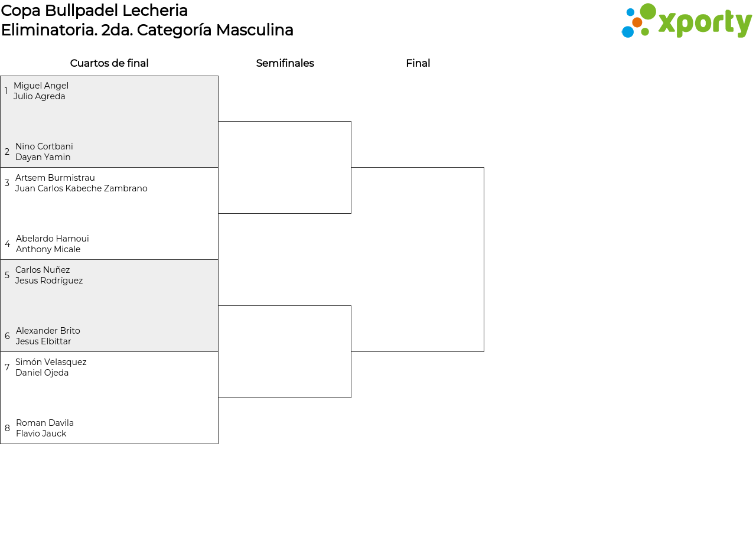Image resolution: width=756 pixels, height=541 pixels.
Task: Click Simón Velasquez's name
Action: click(x=51, y=362)
